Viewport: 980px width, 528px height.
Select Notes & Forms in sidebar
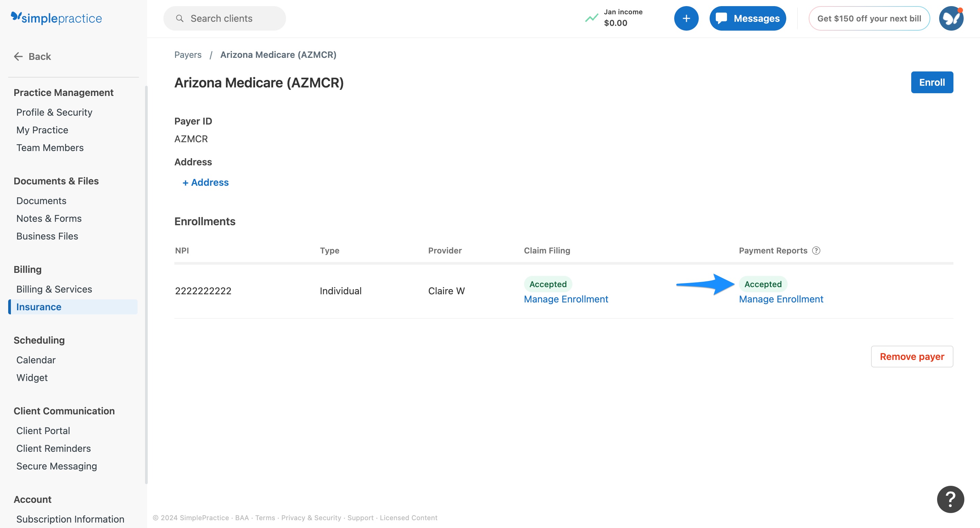click(x=49, y=218)
